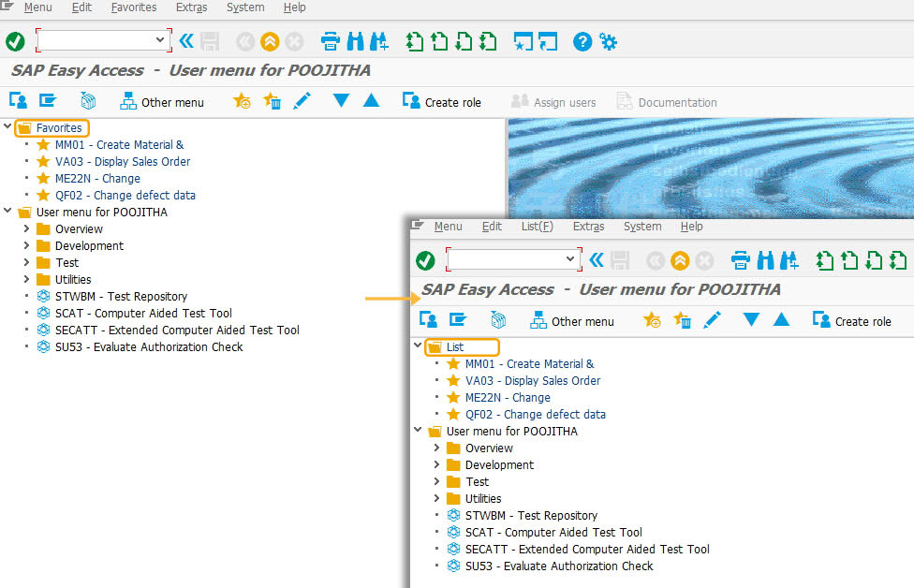The height and width of the screenshot is (588, 914).
Task: Select SCAT - Computer Aided Test Tool in back window
Action: (x=143, y=313)
